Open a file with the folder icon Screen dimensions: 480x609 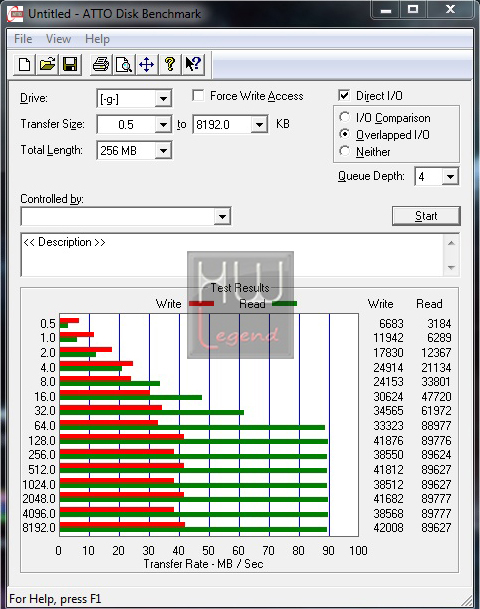(47, 64)
